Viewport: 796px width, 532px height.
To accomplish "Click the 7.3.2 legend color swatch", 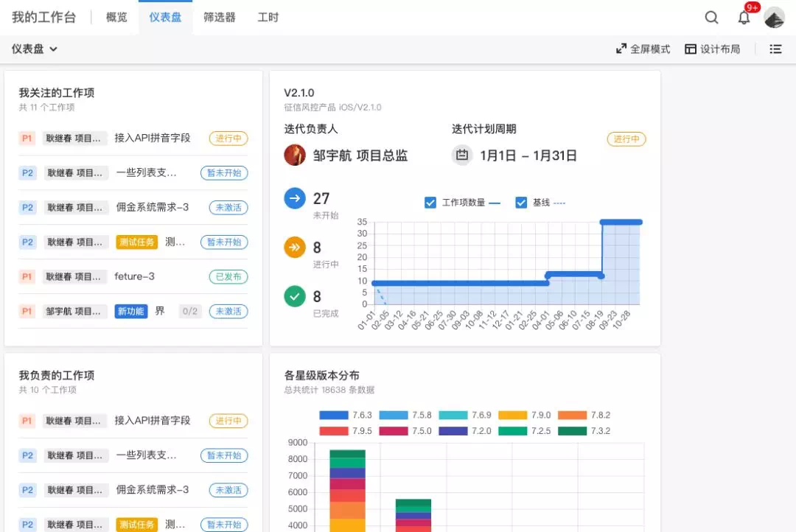I will (572, 431).
